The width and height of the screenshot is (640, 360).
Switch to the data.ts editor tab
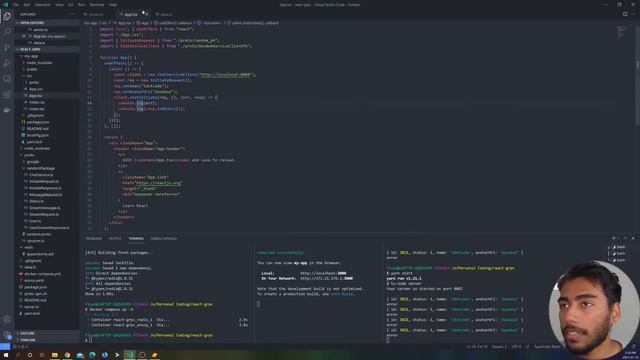coord(165,14)
